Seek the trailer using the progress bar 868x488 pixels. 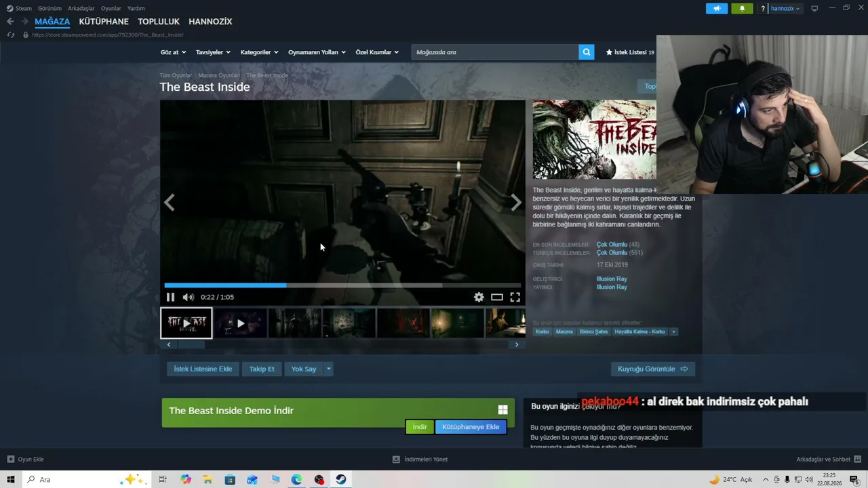click(342, 285)
